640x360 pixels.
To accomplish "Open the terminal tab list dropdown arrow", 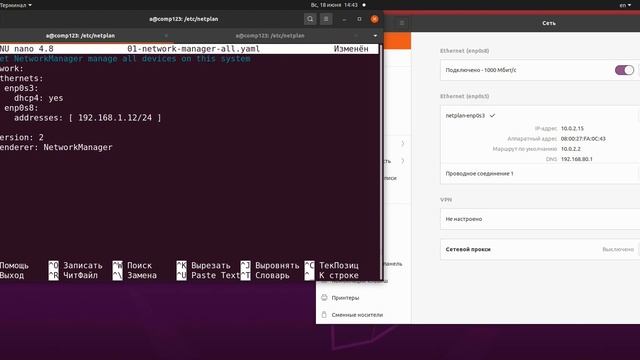I will [375, 36].
